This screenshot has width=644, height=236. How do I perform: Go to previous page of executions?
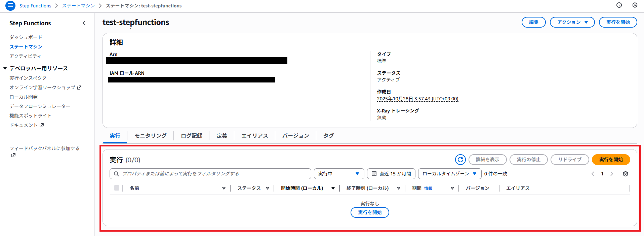pos(593,174)
